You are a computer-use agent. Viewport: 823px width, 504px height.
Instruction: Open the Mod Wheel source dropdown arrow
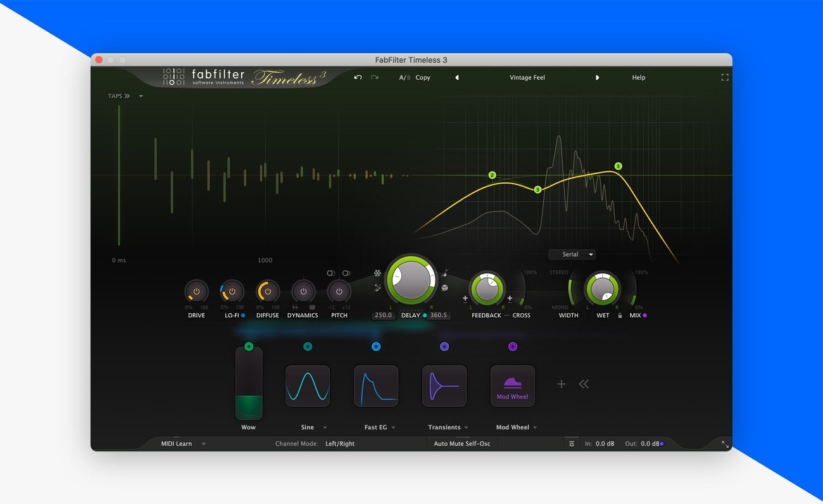535,427
